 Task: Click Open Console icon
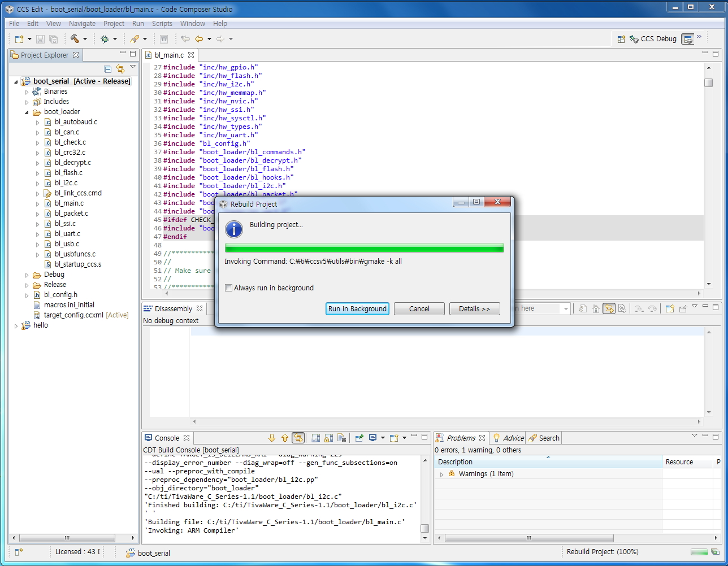(394, 438)
